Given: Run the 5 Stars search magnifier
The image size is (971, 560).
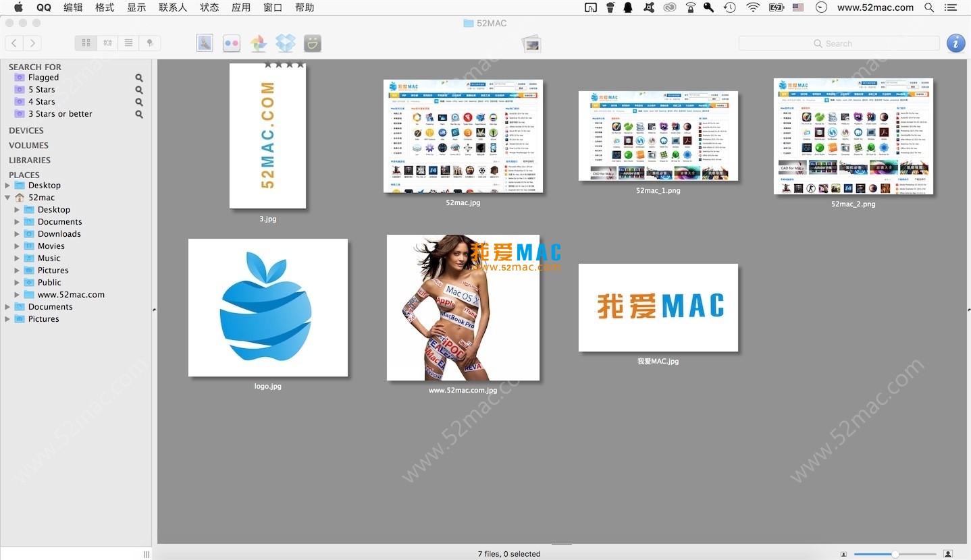Looking at the screenshot, I should 139,90.
